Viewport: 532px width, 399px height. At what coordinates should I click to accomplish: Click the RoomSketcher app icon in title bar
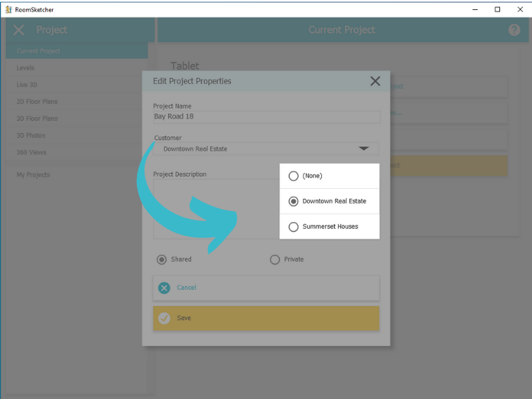(8, 9)
